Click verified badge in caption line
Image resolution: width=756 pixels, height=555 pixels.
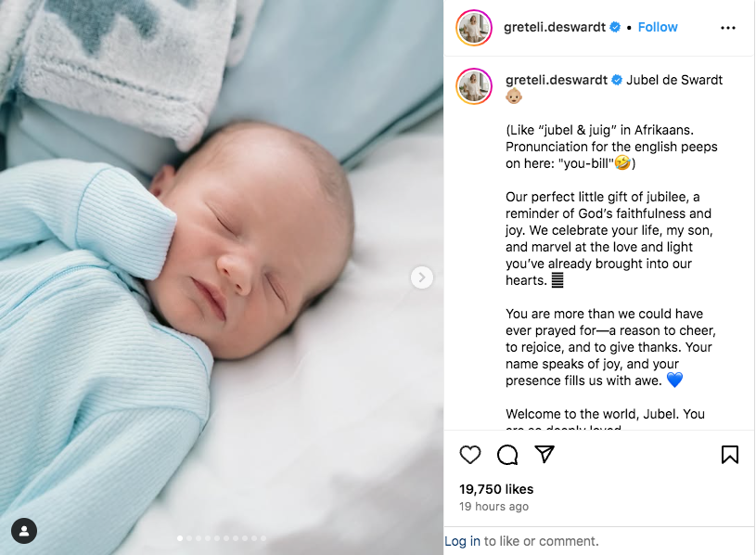coord(617,80)
